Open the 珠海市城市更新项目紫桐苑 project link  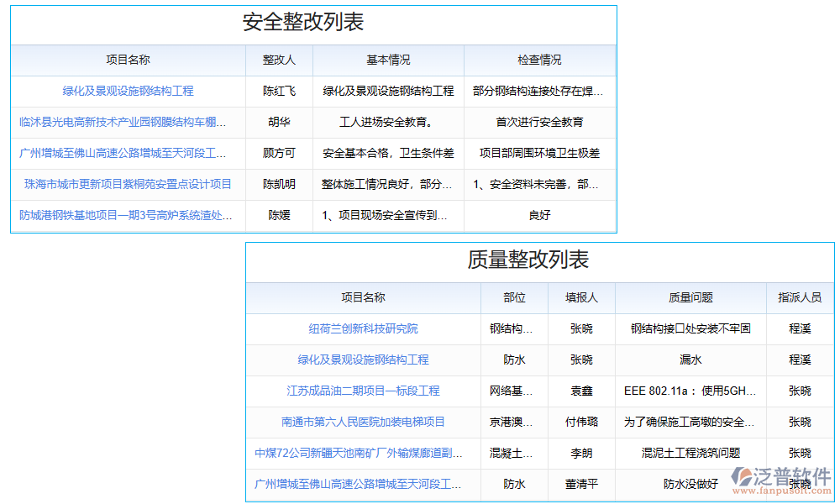(x=127, y=184)
